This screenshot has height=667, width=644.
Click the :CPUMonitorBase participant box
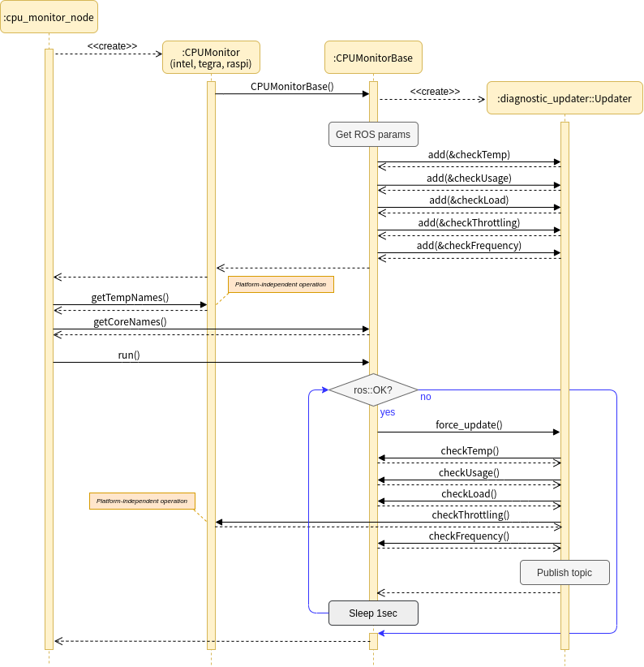(x=373, y=58)
